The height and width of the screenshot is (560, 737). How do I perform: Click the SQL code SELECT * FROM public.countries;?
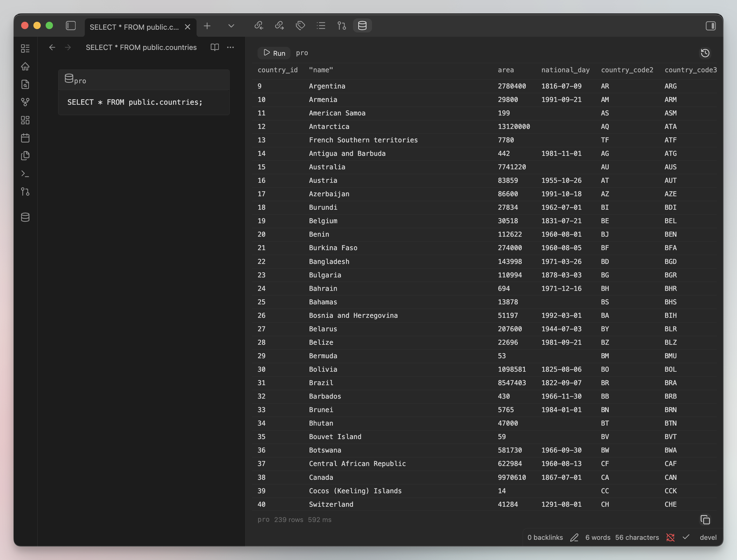tap(135, 102)
